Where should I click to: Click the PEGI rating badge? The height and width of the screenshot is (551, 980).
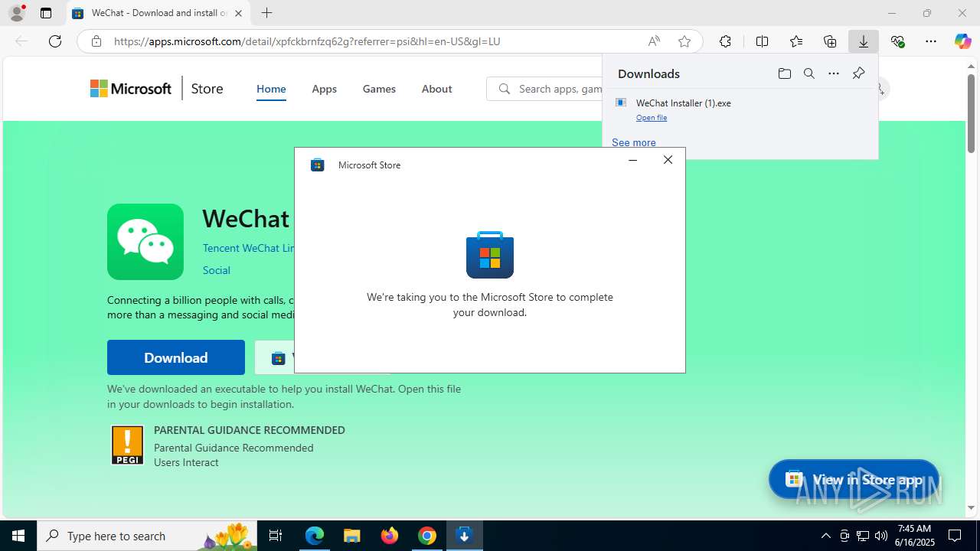127,445
